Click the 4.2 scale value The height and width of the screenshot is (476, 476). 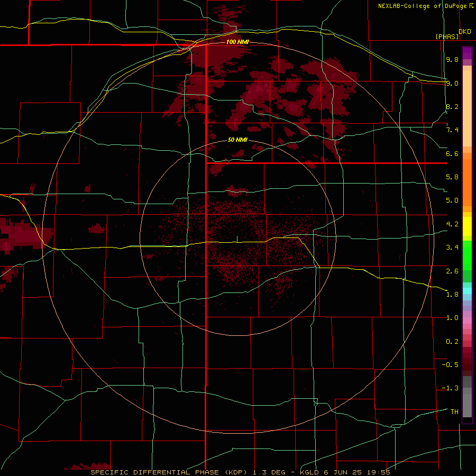click(x=452, y=224)
